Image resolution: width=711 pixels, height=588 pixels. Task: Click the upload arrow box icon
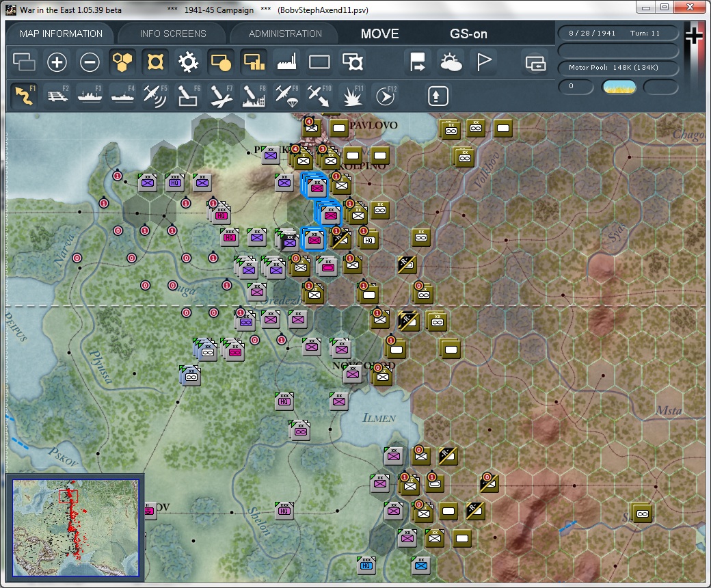438,96
